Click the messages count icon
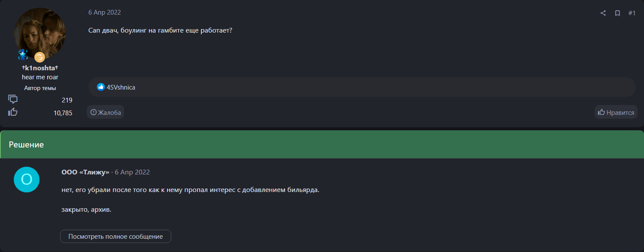Image resolution: width=644 pixels, height=252 pixels. pos(13,99)
